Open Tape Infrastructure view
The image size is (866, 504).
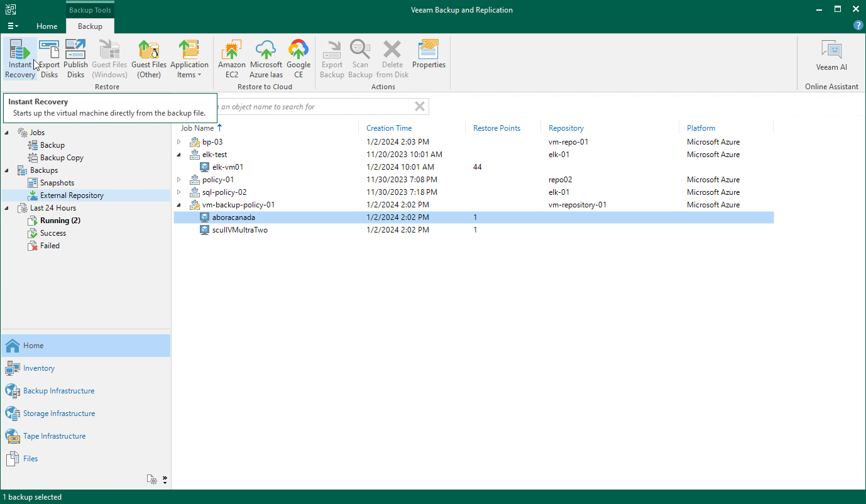click(85, 436)
